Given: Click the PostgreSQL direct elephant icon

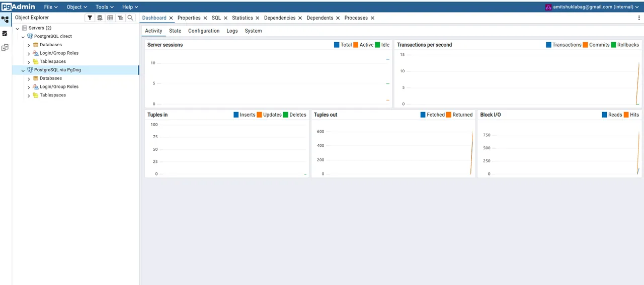Looking at the screenshot, I should (30, 36).
